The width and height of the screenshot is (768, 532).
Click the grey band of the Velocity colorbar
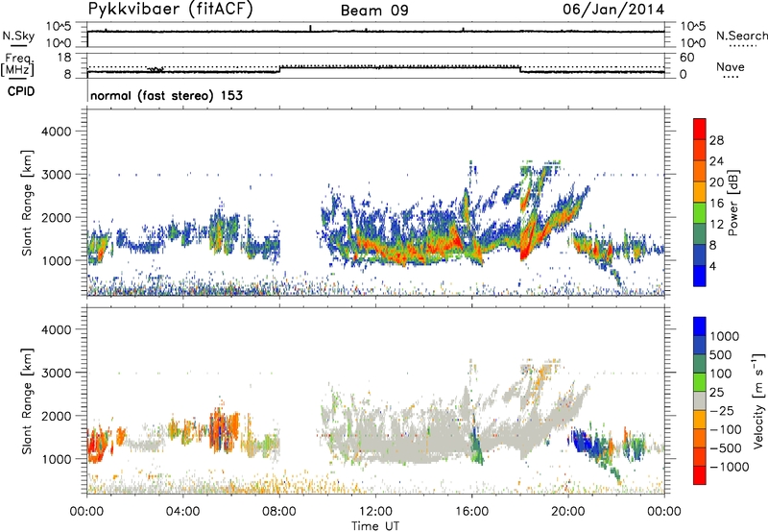(700, 400)
